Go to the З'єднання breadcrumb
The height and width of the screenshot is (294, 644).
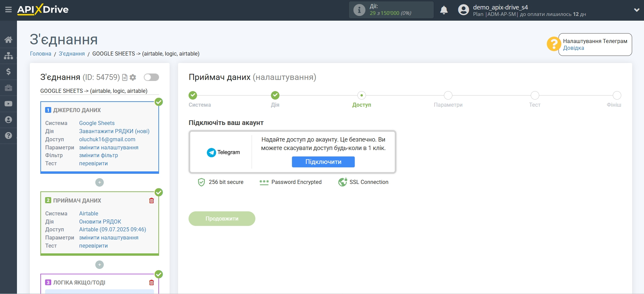click(72, 54)
